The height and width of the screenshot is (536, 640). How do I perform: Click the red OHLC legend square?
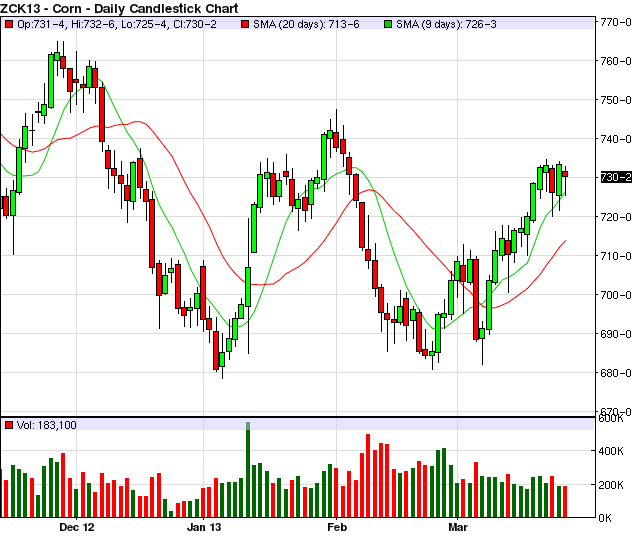coord(9,24)
